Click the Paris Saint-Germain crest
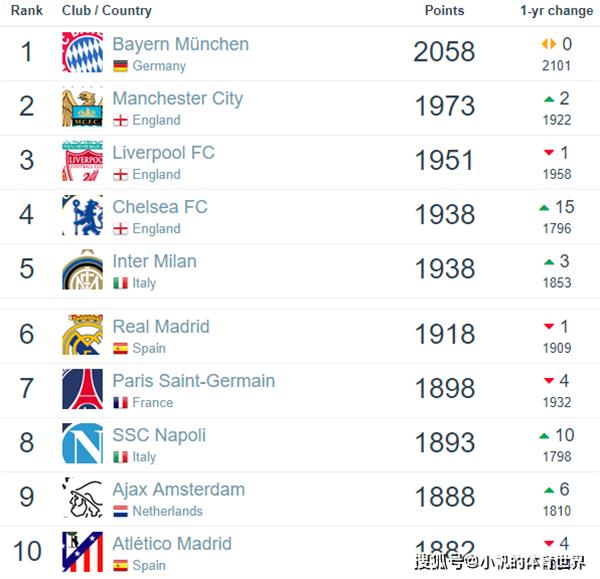 [x=83, y=389]
